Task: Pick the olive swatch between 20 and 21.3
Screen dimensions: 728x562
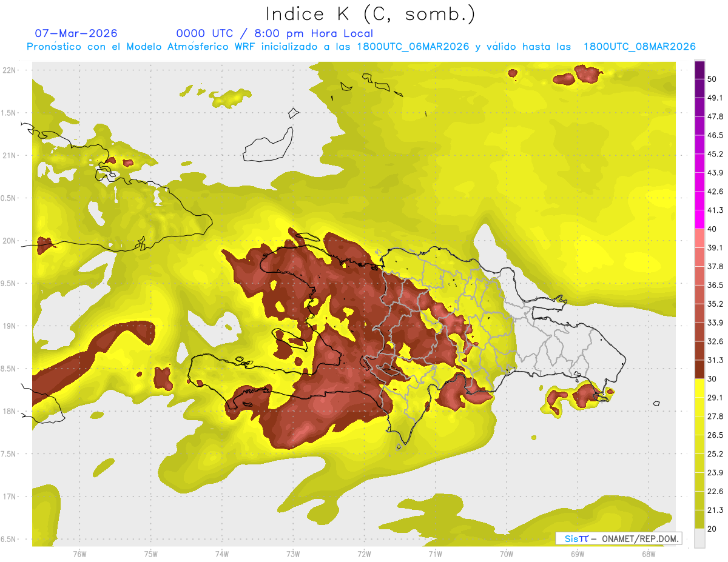Action: point(699,520)
